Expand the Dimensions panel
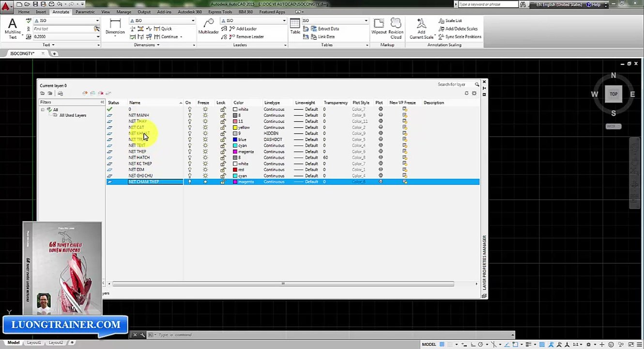 [147, 45]
